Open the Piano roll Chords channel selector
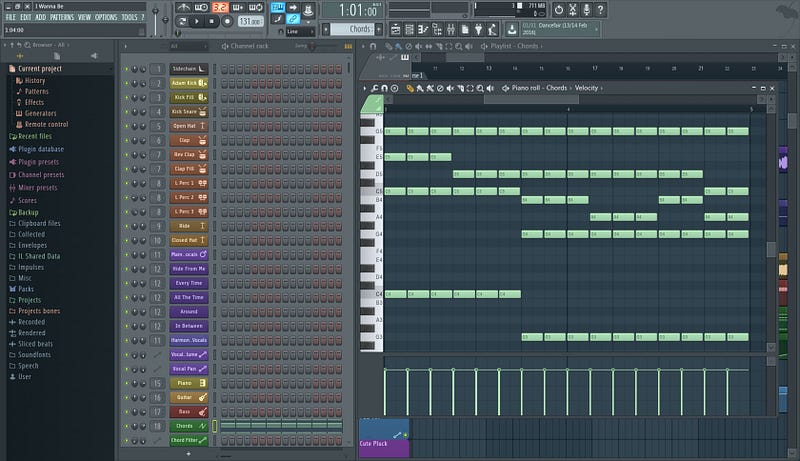The height and width of the screenshot is (461, 800). pos(557,88)
